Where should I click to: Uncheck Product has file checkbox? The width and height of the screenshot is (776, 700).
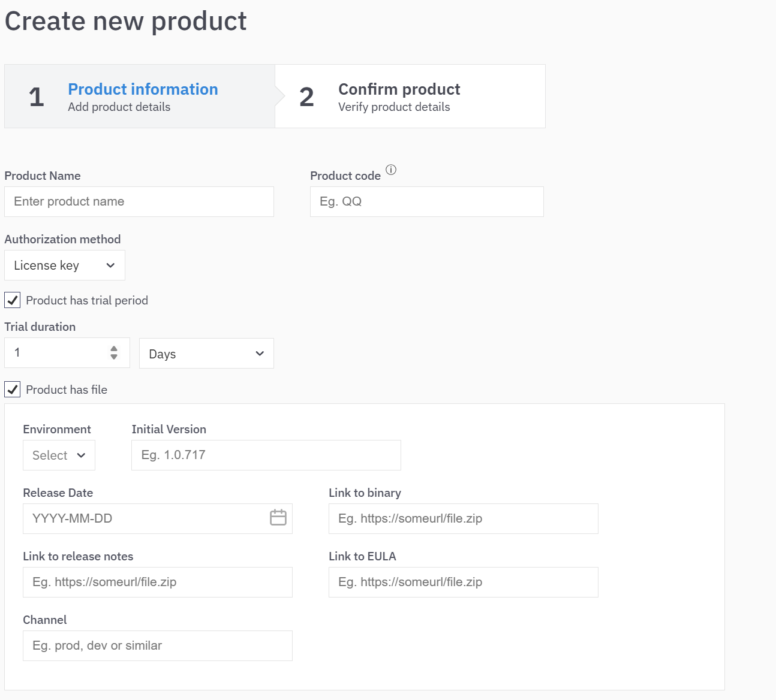(13, 390)
